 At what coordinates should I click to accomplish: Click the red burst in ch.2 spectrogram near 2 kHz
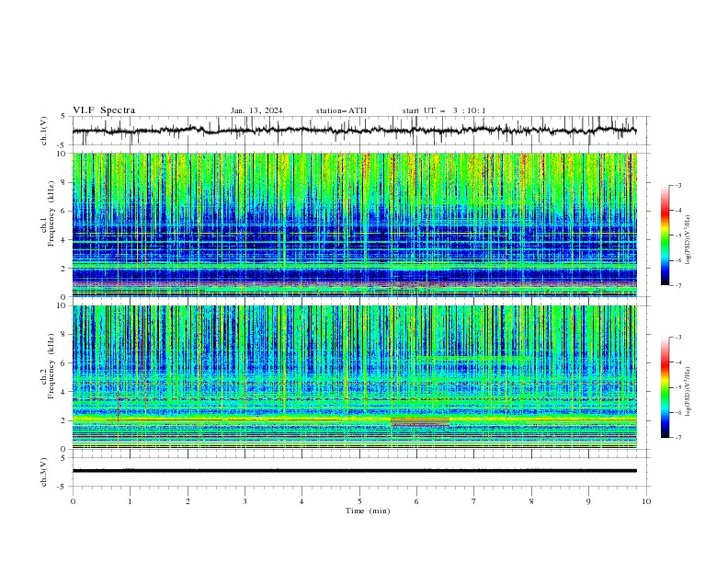(420, 421)
